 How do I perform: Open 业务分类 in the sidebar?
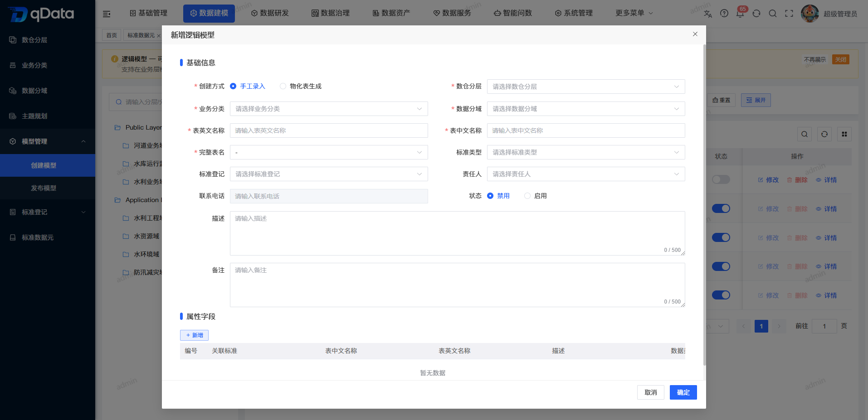point(34,65)
